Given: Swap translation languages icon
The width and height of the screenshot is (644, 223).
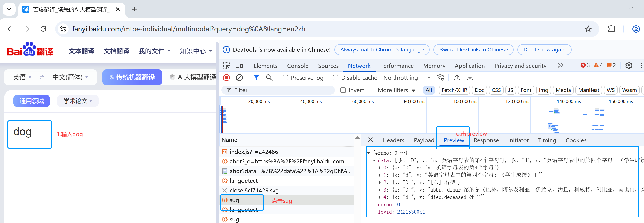Looking at the screenshot, I should click(x=42, y=77).
